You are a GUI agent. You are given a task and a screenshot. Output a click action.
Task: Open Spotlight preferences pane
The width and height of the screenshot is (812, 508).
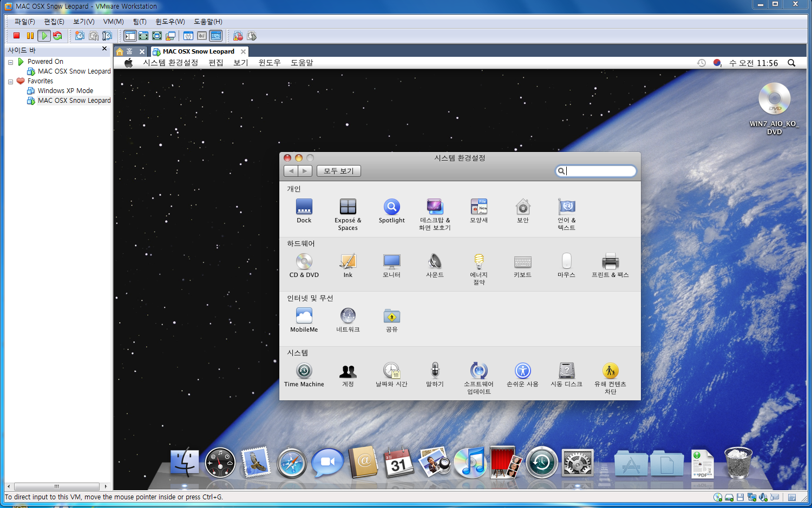391,211
